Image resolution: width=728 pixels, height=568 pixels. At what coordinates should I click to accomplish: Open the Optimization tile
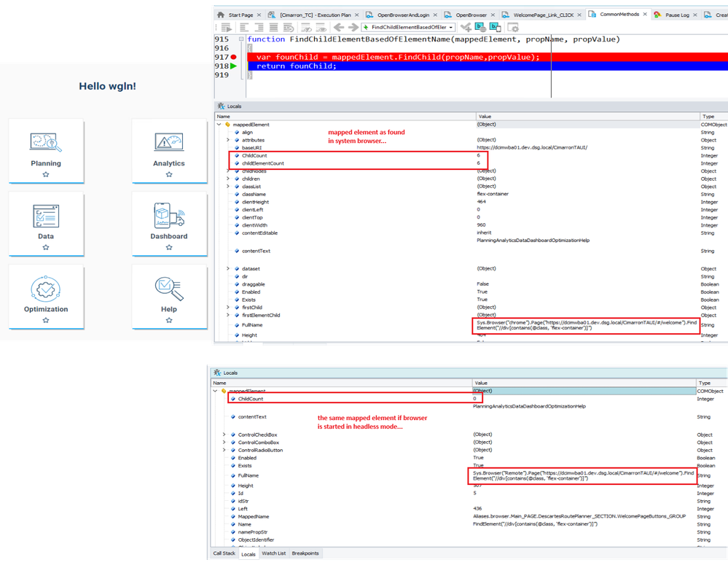click(46, 297)
